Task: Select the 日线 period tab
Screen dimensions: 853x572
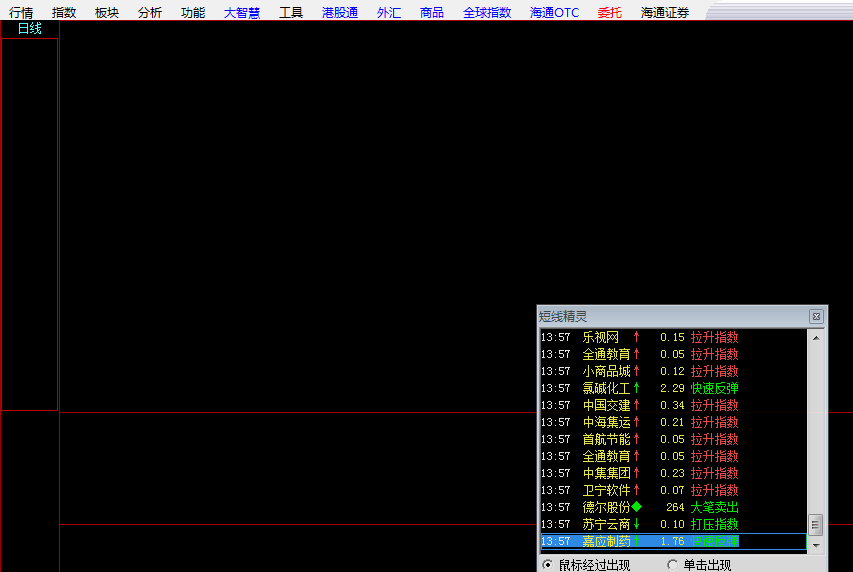Action: [x=30, y=29]
